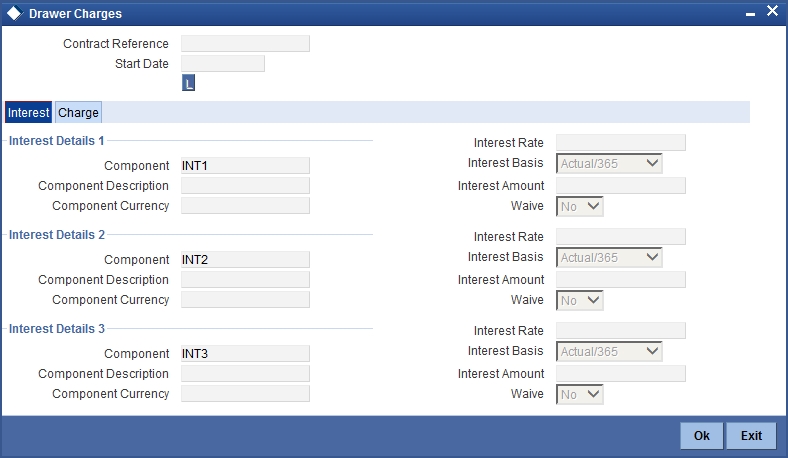The height and width of the screenshot is (458, 788).
Task: Click Interest Rate field in Interest Details 2
Action: 621,237
